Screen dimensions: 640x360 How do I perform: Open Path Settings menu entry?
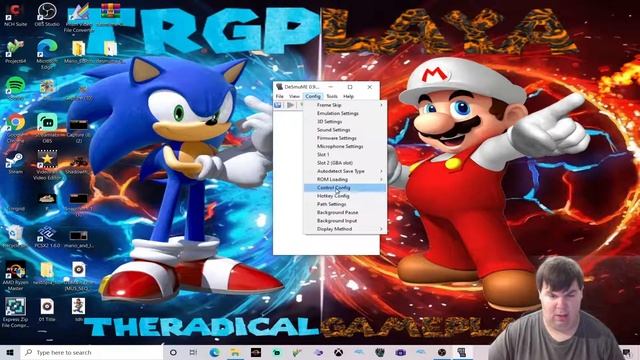coord(345,204)
